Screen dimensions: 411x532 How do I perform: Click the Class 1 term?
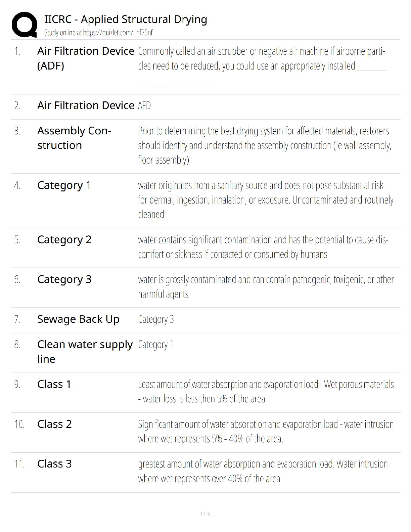54,384
